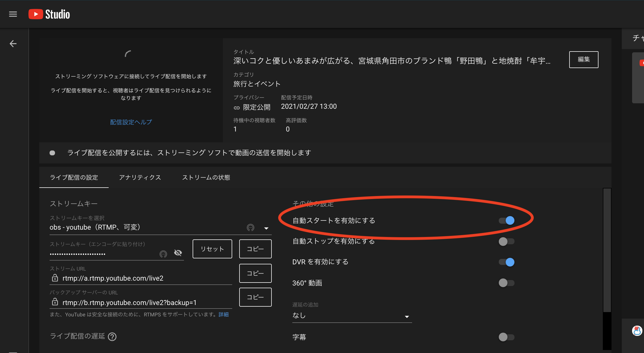Open the hamburger navigation menu
644x353 pixels.
click(13, 14)
